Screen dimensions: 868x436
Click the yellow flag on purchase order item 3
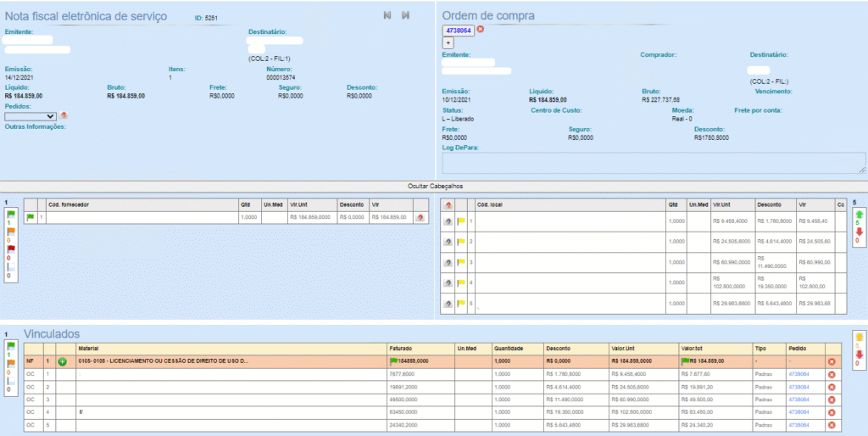click(461, 263)
